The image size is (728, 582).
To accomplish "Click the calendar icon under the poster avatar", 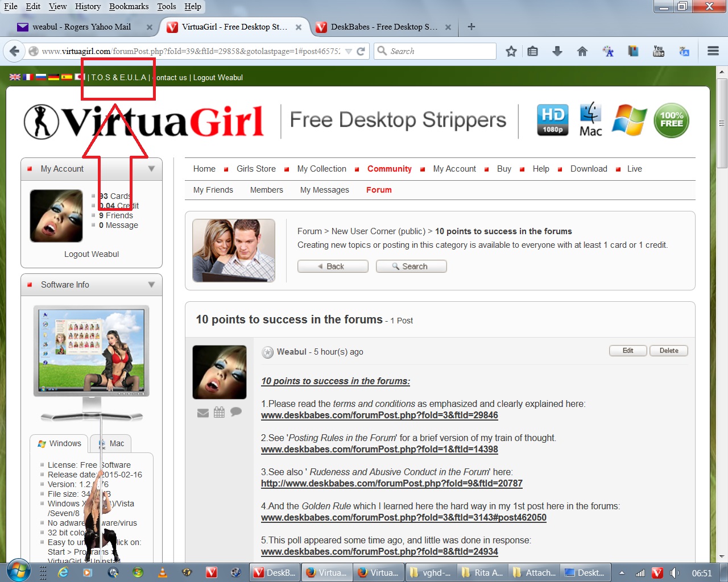I will 219,412.
